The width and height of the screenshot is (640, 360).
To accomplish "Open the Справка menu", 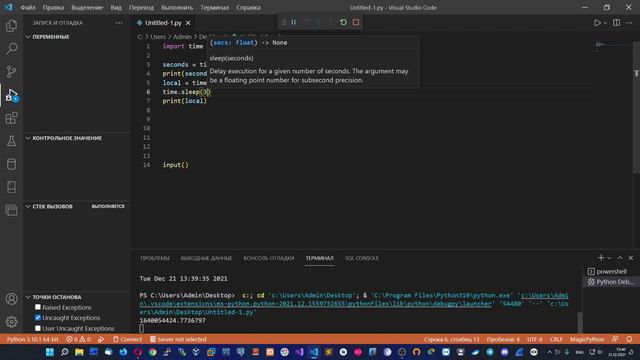I will pos(248,7).
